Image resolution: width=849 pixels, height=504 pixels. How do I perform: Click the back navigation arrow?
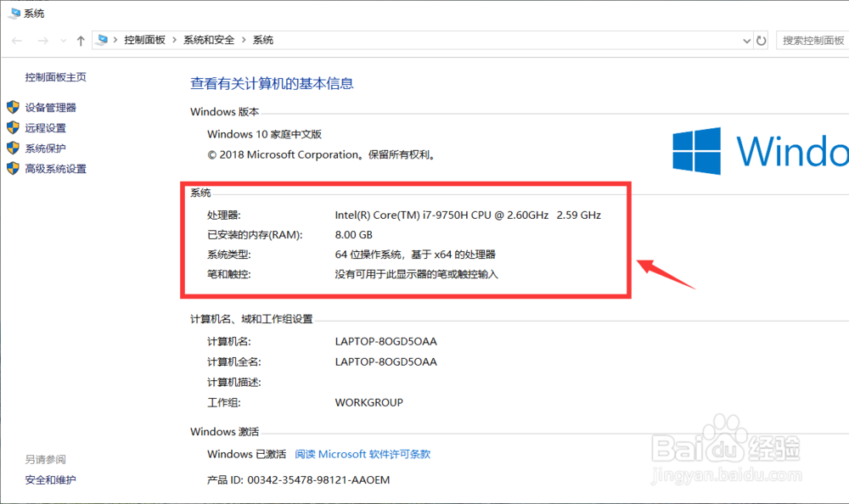click(x=17, y=40)
